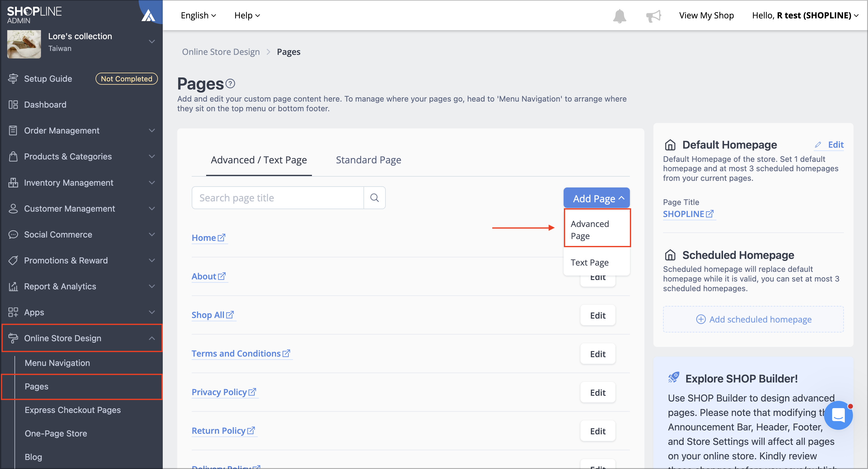Click the Scheduled Homepage house icon
The height and width of the screenshot is (469, 868).
click(670, 255)
